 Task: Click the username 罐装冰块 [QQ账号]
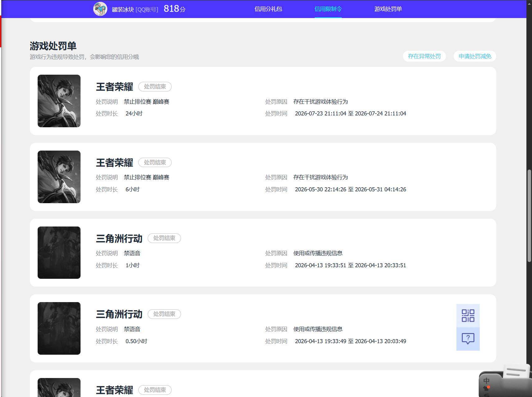click(x=135, y=9)
